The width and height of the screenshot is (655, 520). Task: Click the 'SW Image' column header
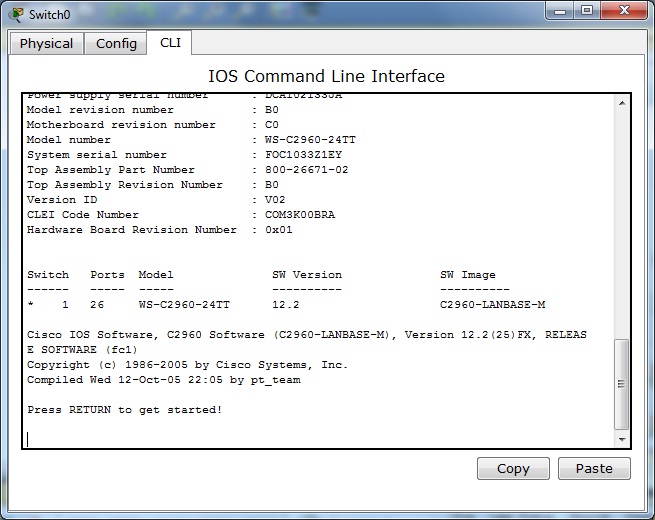coord(468,275)
